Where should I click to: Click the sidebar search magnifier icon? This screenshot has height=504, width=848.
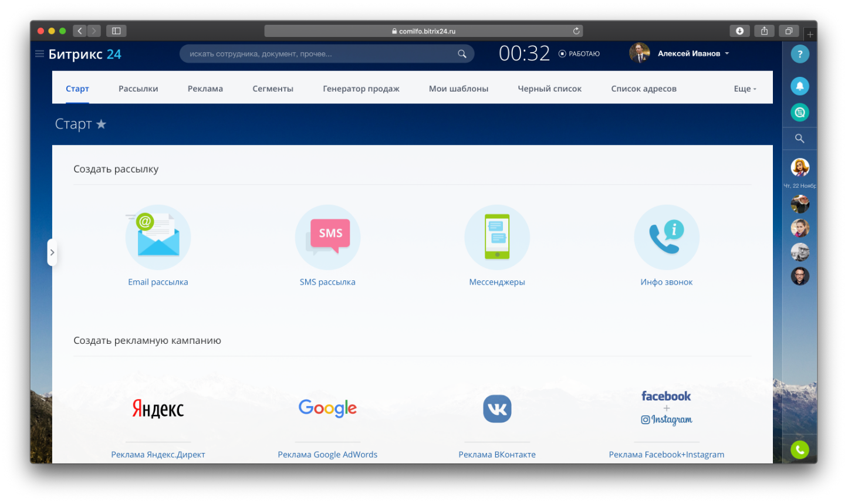799,138
